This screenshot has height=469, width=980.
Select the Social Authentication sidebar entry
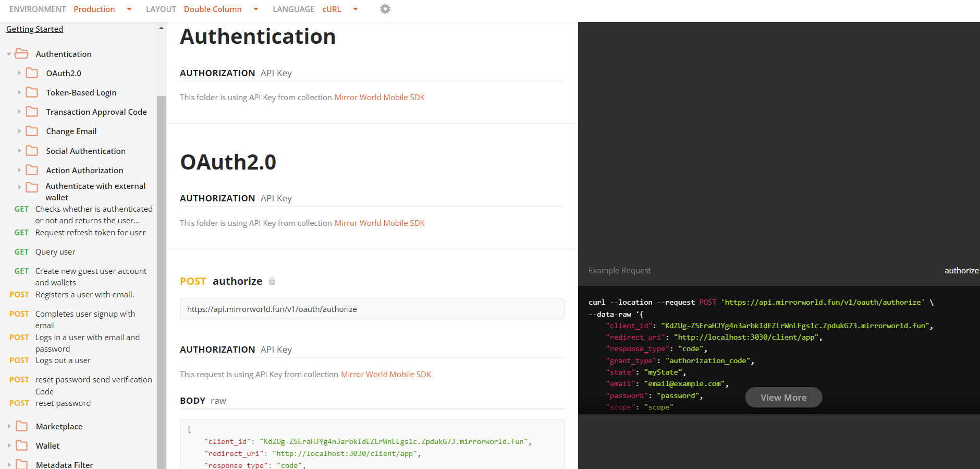86,151
